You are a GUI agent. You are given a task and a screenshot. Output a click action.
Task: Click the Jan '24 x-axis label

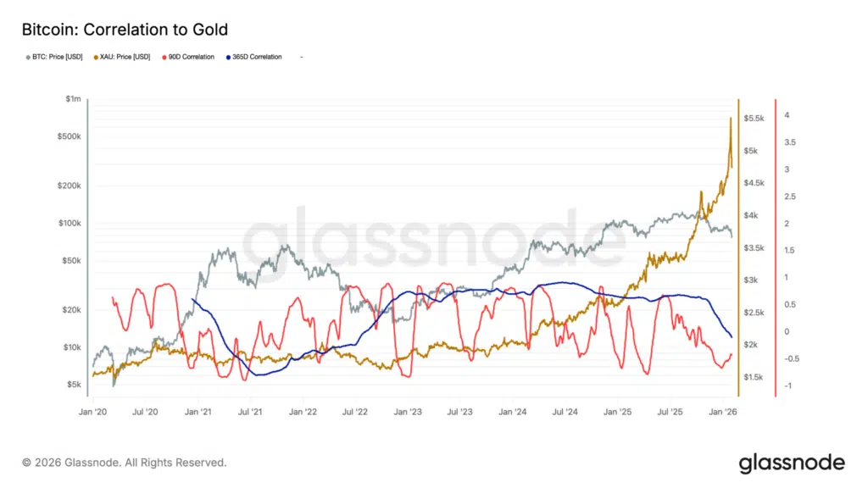[512, 412]
